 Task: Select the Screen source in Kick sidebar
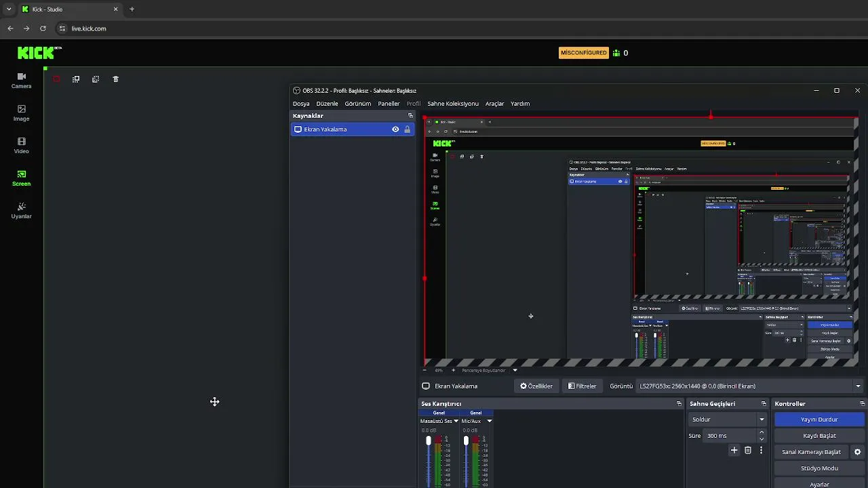pos(21,178)
